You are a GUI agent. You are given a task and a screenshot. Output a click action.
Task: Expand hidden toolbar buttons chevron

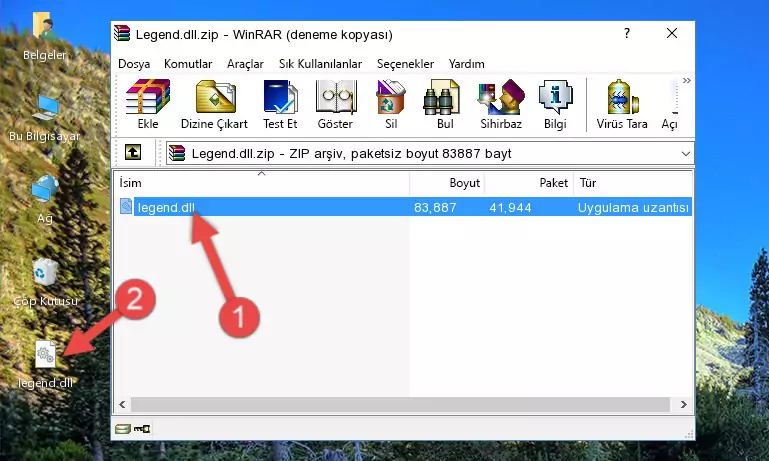687,80
